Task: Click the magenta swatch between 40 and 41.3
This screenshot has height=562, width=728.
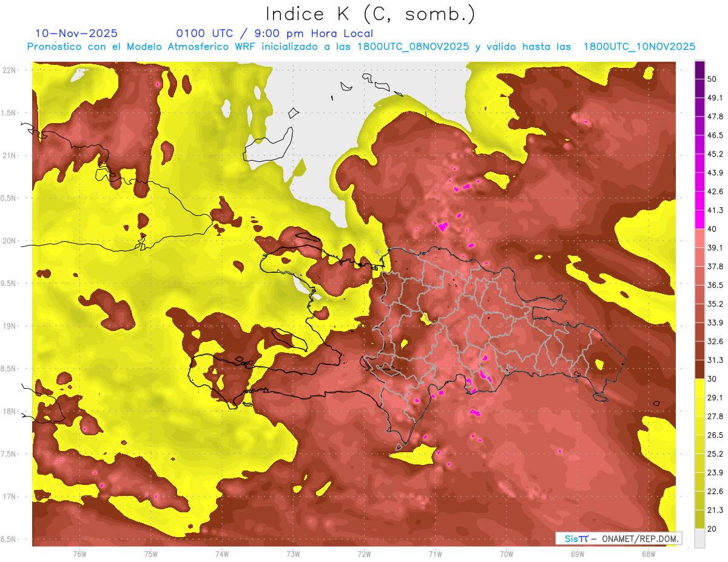Action: (699, 219)
